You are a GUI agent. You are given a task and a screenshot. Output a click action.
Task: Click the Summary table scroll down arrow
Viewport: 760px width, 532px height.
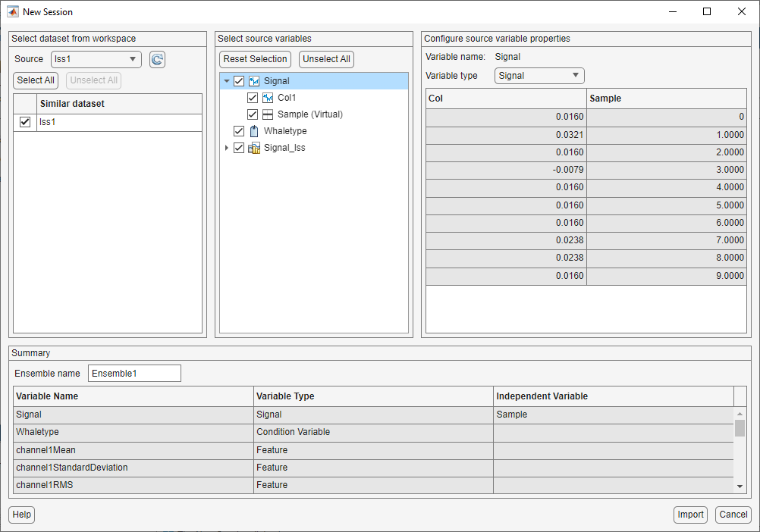click(740, 487)
